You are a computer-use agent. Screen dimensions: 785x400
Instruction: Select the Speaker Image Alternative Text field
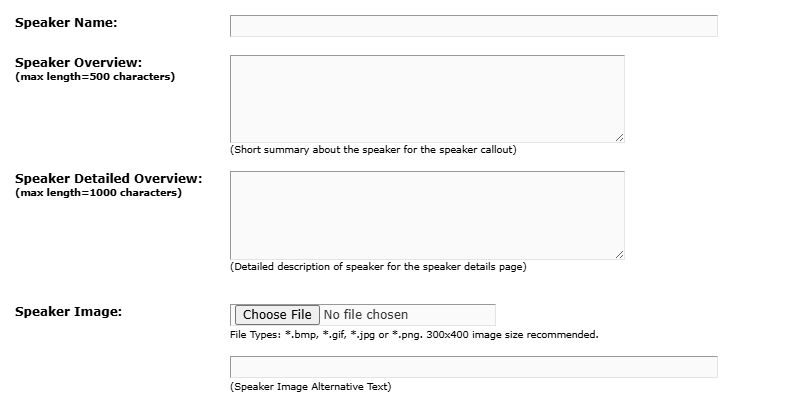pyautogui.click(x=473, y=367)
